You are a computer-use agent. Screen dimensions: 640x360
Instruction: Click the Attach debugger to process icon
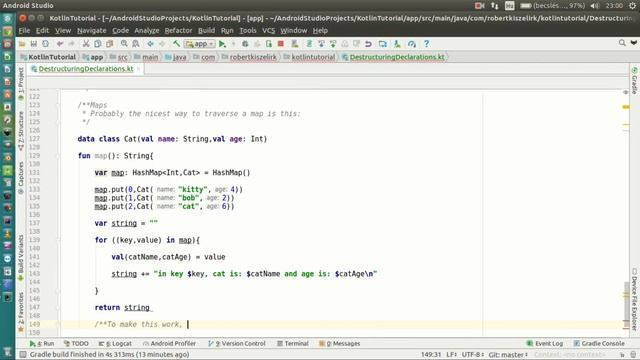[x=269, y=44]
